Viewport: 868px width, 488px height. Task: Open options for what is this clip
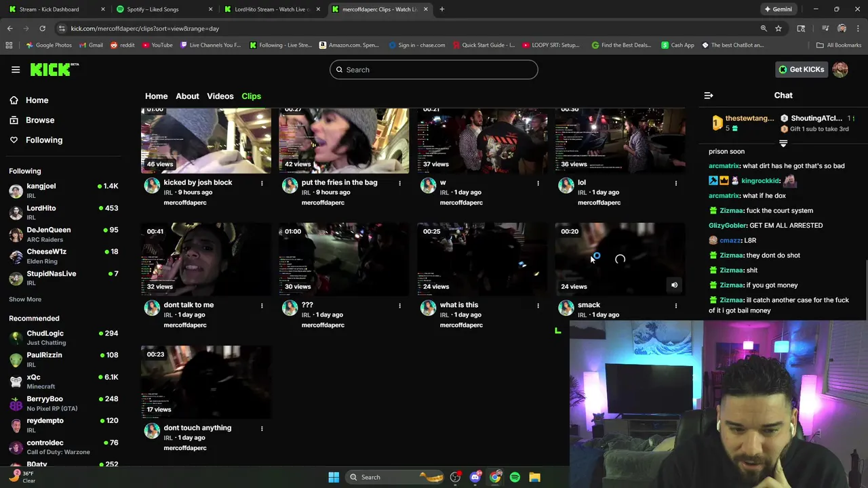538,306
